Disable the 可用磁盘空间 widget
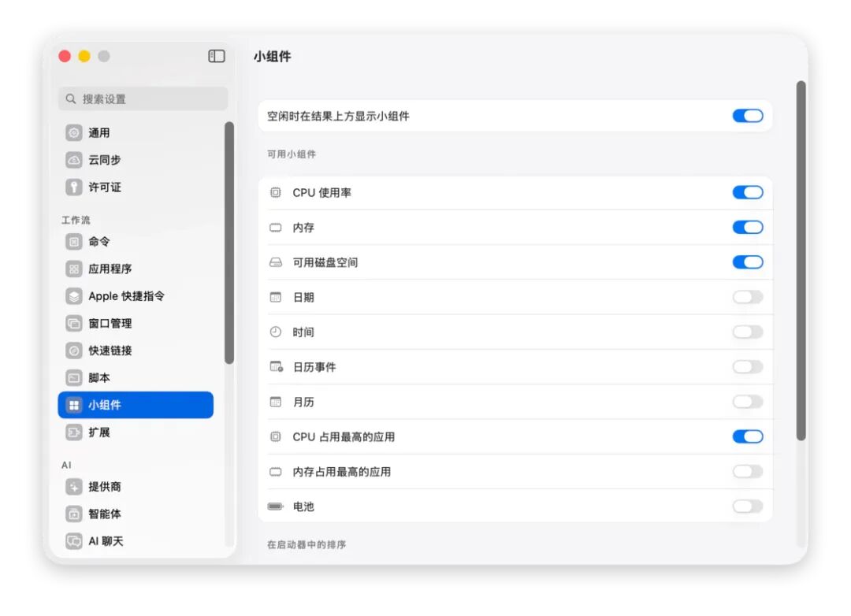Image resolution: width=851 pixels, height=616 pixels. pos(748,262)
